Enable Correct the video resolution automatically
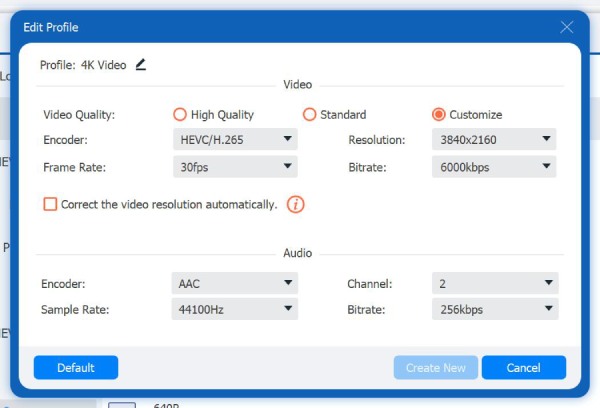The height and width of the screenshot is (408, 600). [x=50, y=204]
